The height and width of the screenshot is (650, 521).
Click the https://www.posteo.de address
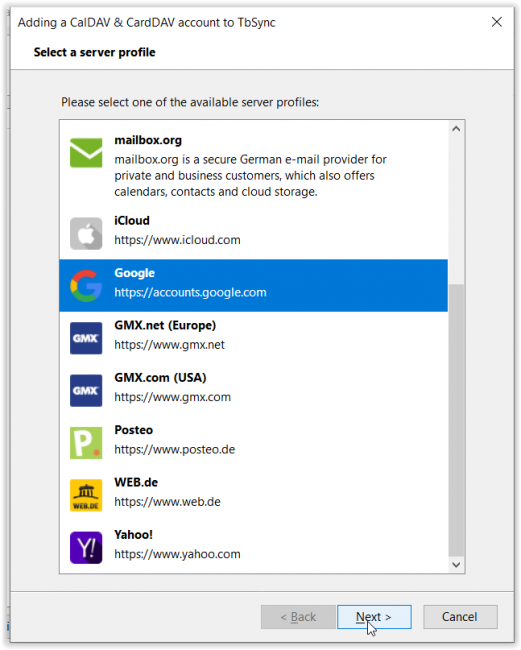pyautogui.click(x=174, y=449)
